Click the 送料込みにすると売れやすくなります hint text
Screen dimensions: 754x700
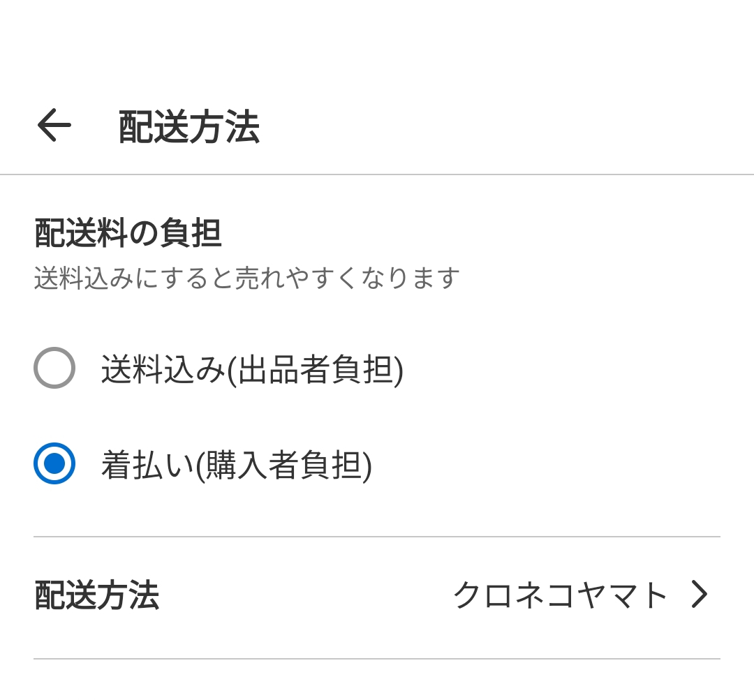pos(247,278)
